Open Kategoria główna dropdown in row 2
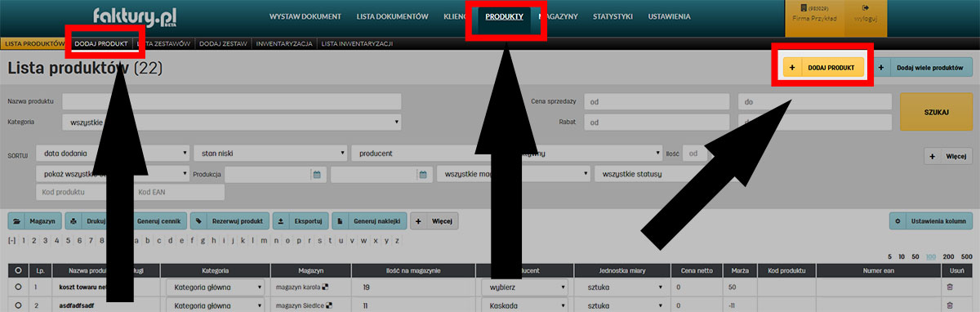Image resolution: width=980 pixels, height=312 pixels. point(216,305)
